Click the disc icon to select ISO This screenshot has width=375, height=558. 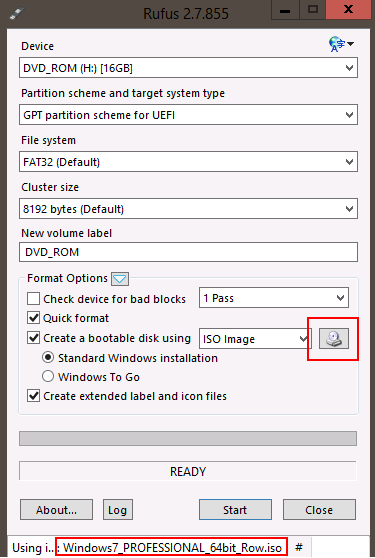(333, 338)
